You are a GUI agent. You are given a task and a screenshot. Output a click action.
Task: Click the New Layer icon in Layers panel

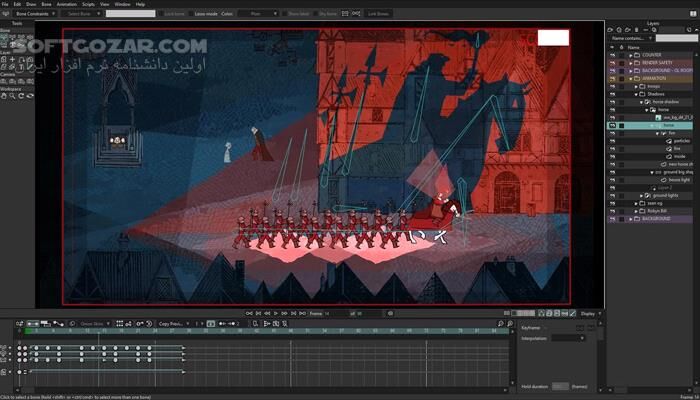tap(610, 30)
